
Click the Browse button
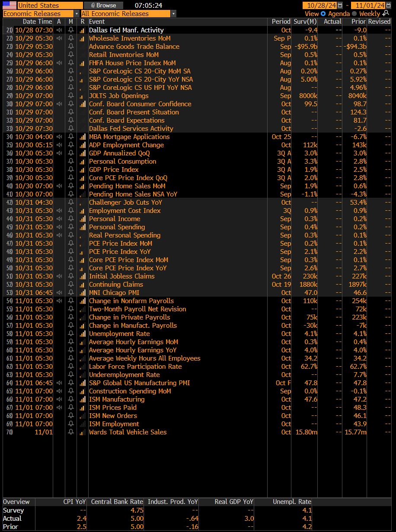103,5
